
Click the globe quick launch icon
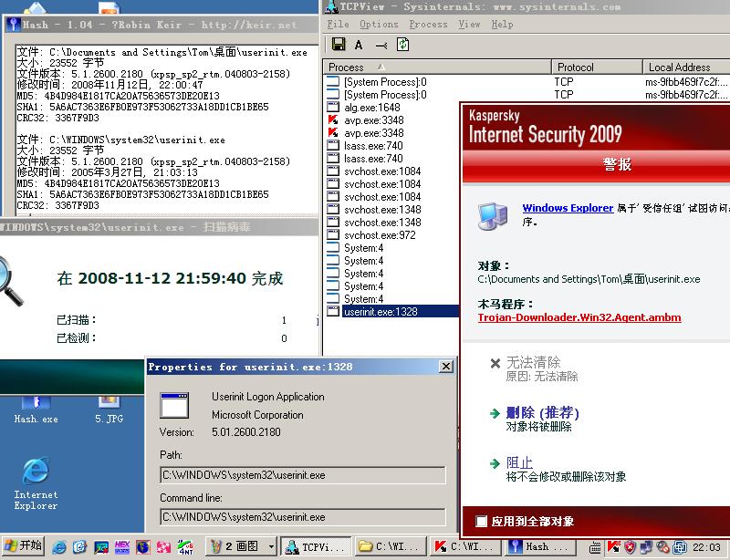click(143, 546)
